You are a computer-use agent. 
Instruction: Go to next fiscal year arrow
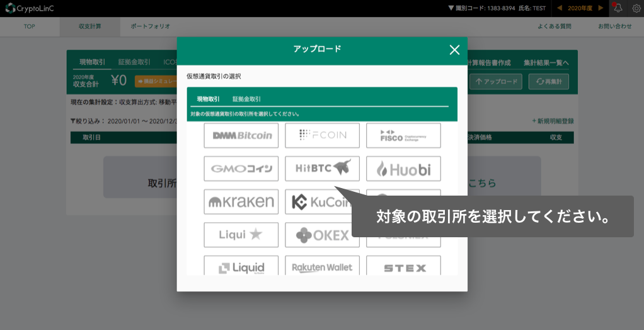click(601, 8)
